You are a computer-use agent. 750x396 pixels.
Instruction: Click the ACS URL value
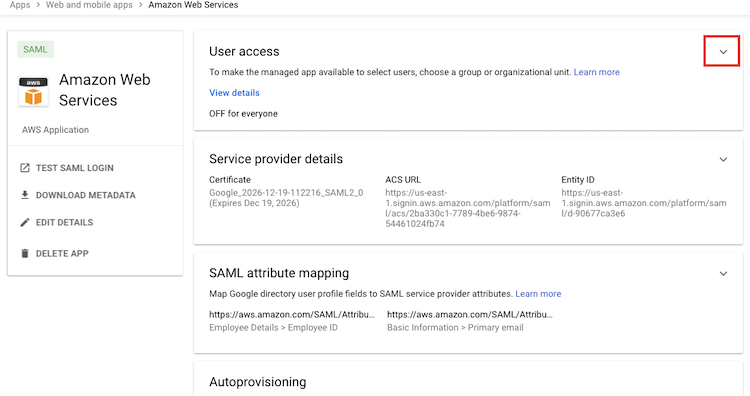click(x=468, y=208)
